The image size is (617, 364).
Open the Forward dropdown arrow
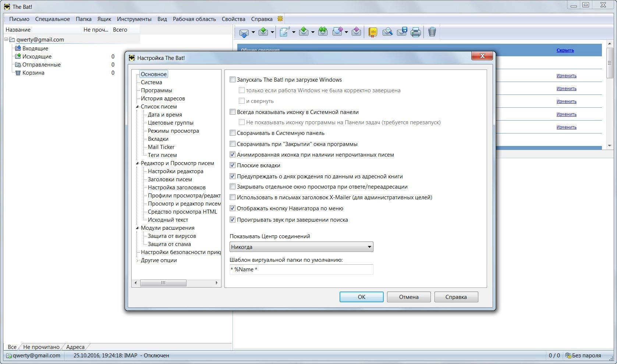click(346, 32)
